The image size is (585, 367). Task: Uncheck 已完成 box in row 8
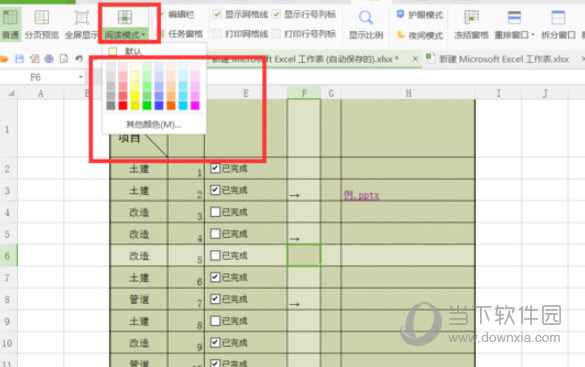tap(215, 299)
